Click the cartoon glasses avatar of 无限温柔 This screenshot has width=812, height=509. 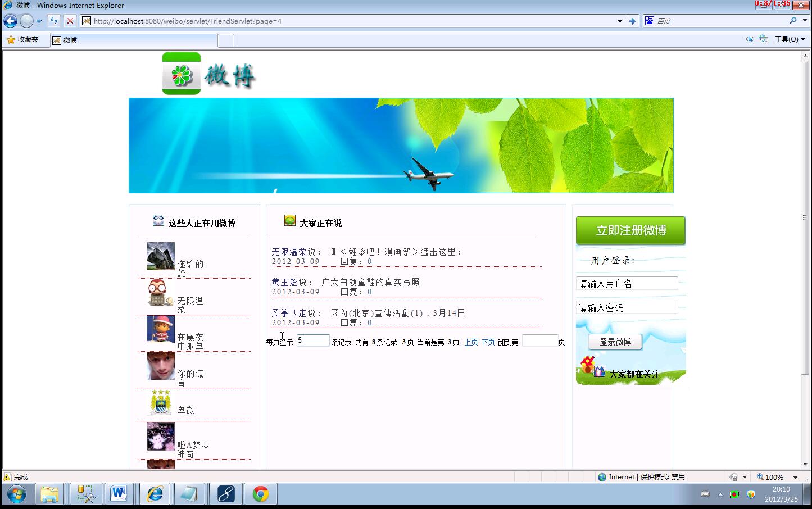point(160,293)
